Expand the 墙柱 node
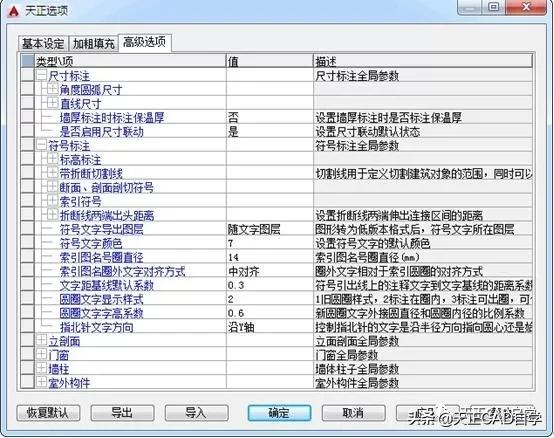The height and width of the screenshot is (438, 554). pos(41,368)
